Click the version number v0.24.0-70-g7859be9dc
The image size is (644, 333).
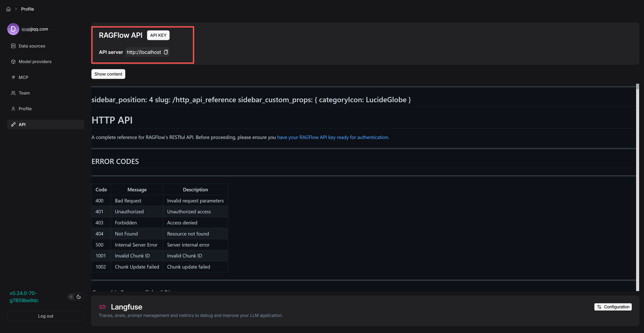24,297
